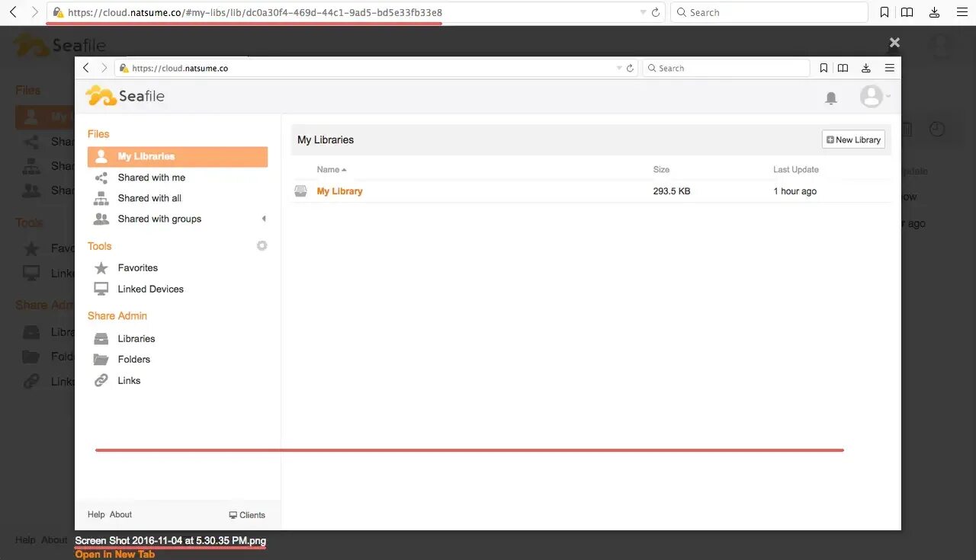Open the outer browser's open-book bookmarks icon
This screenshot has height=560, width=976.
coord(907,12)
